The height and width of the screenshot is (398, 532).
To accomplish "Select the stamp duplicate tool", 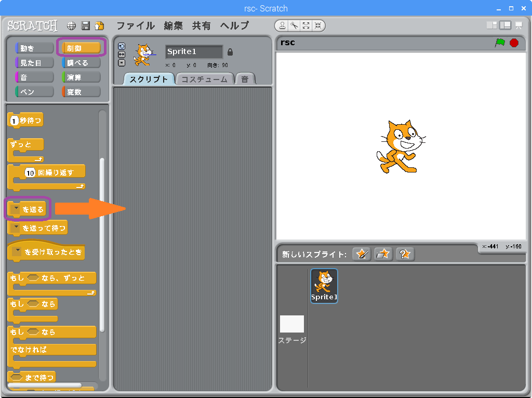I will coord(282,25).
